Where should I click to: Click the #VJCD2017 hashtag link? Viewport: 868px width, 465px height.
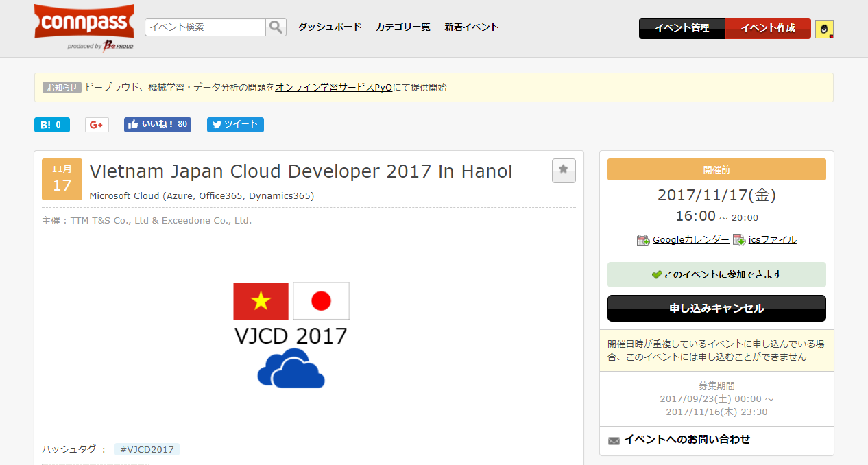(147, 449)
